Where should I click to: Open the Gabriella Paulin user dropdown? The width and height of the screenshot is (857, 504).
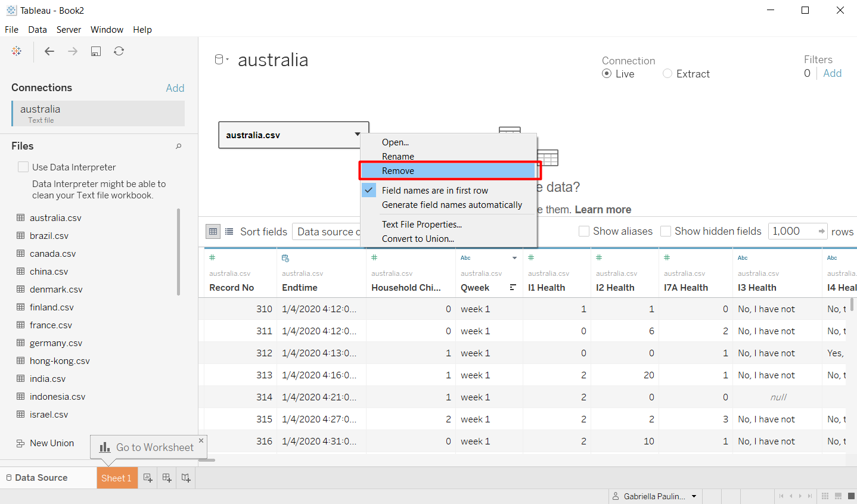point(694,496)
